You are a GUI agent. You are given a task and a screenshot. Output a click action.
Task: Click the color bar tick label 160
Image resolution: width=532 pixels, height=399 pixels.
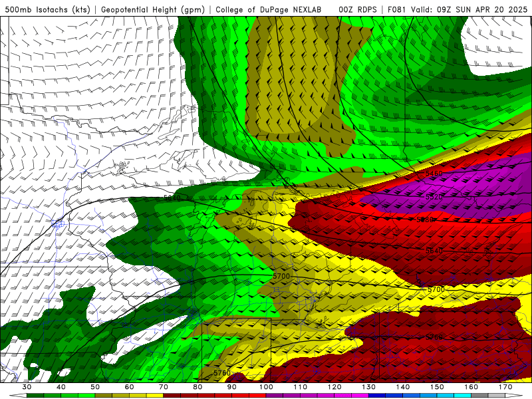point(471,387)
